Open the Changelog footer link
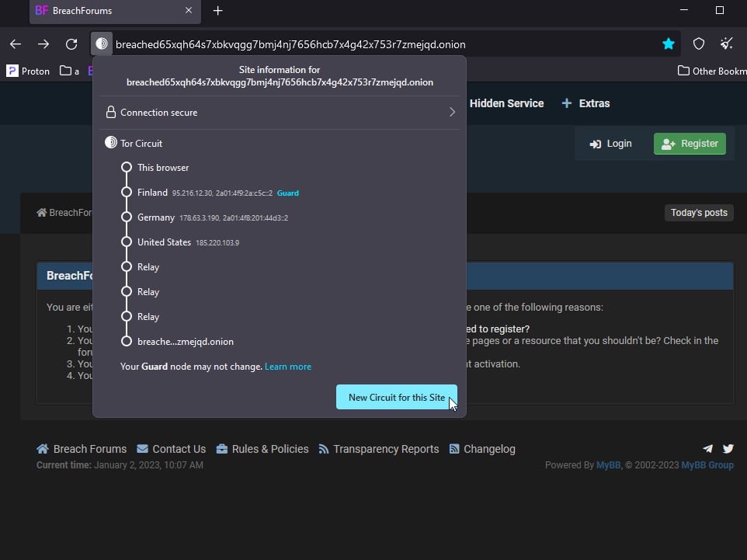The width and height of the screenshot is (747, 560). (x=482, y=449)
